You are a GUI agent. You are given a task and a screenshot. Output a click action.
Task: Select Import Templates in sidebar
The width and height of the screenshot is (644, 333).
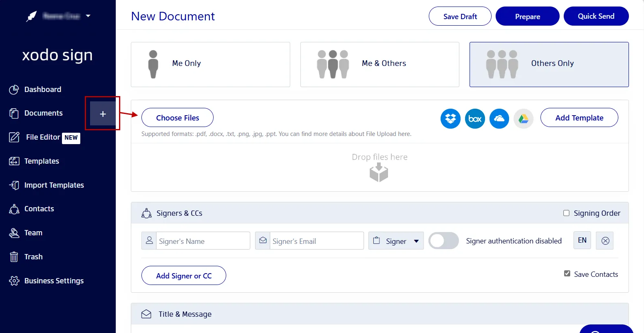(54, 185)
